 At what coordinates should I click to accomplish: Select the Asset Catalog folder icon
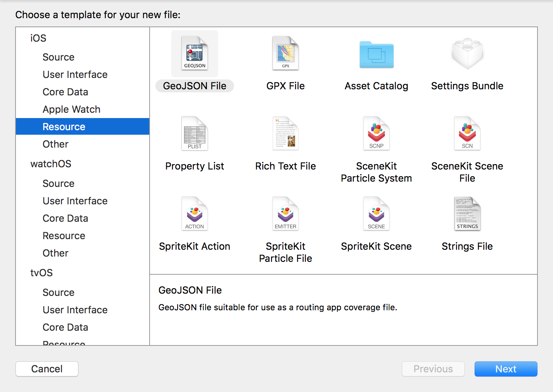pyautogui.click(x=376, y=55)
